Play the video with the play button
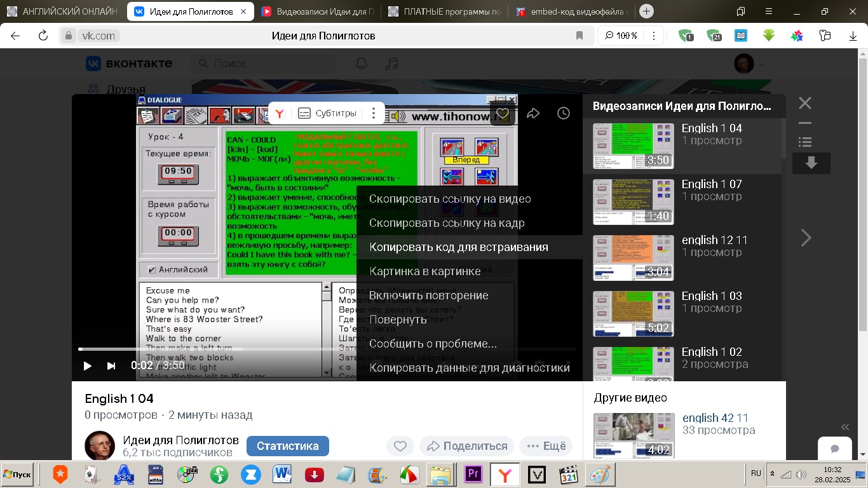Image resolution: width=868 pixels, height=488 pixels. (x=88, y=365)
